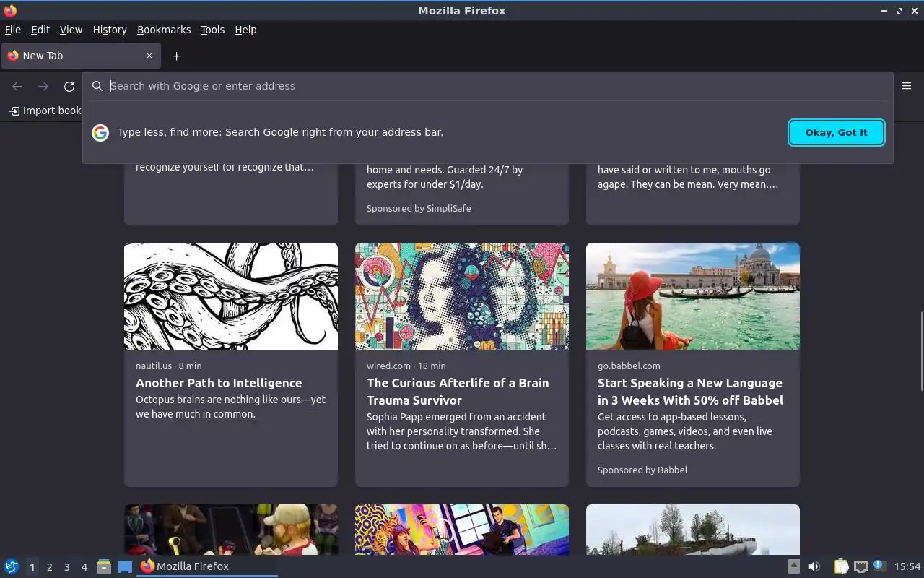Open the brain trauma article illustration
The image size is (924, 578).
point(462,296)
